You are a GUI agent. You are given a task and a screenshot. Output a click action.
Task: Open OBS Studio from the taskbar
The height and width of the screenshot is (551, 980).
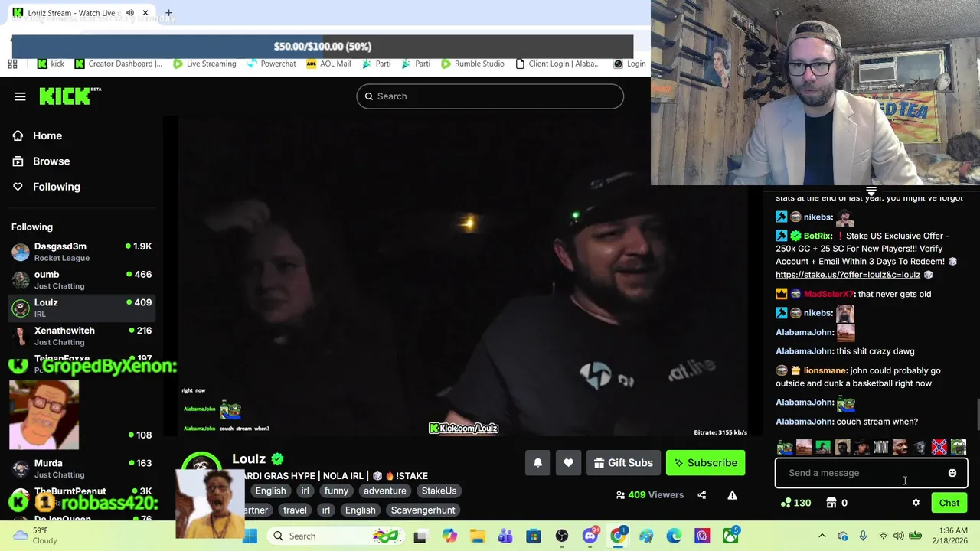(562, 536)
